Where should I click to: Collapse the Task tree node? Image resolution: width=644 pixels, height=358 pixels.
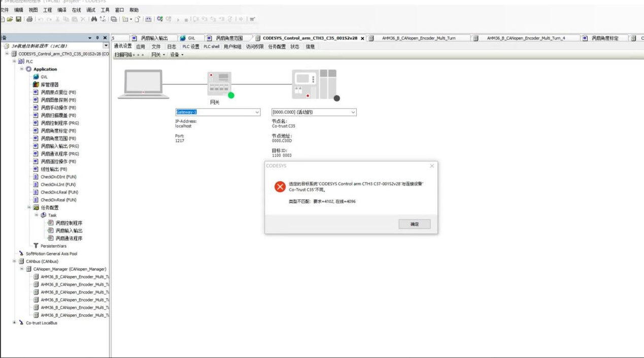click(x=37, y=215)
